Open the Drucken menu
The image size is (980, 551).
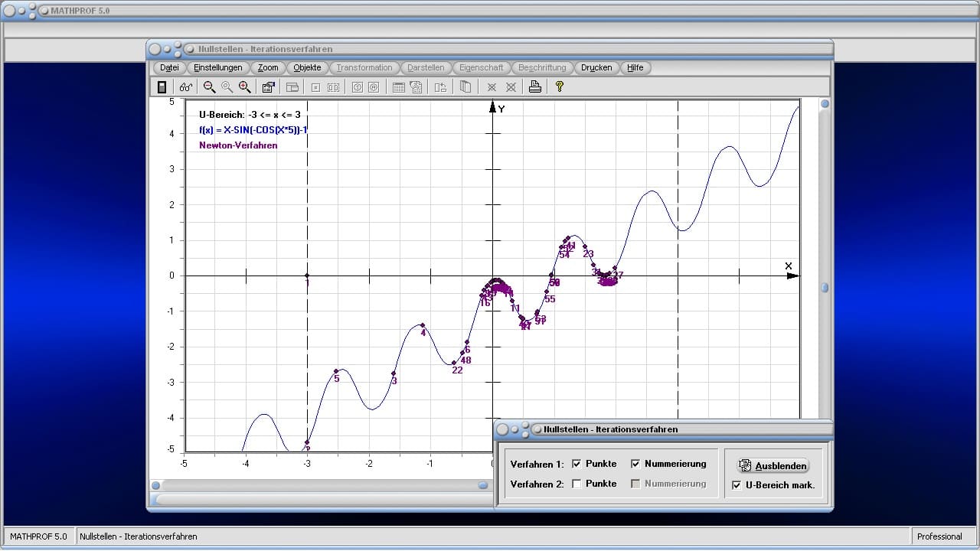point(596,67)
